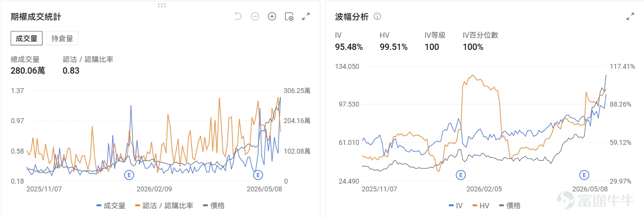Toggle the 價格 legend in volume chart
Image resolution: width=644 pixels, height=218 pixels.
[214, 205]
